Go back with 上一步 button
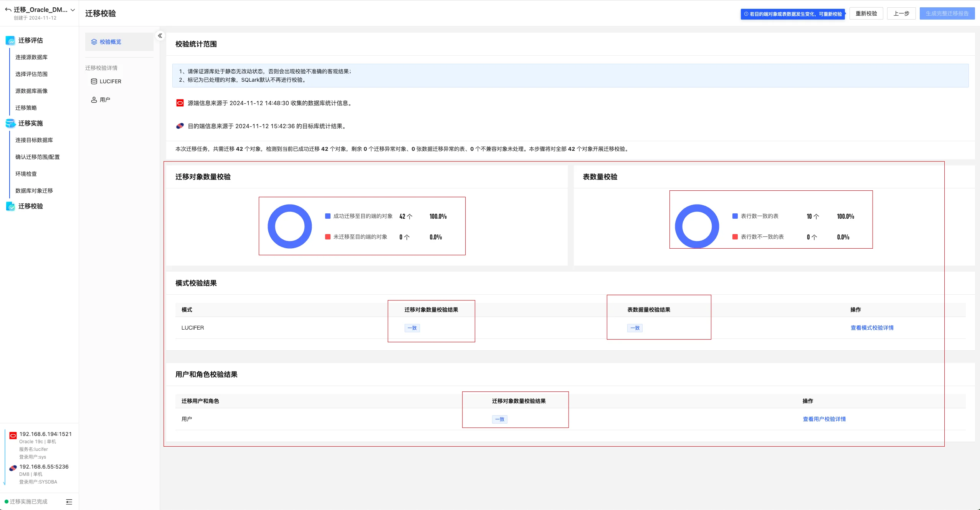 [901, 13]
